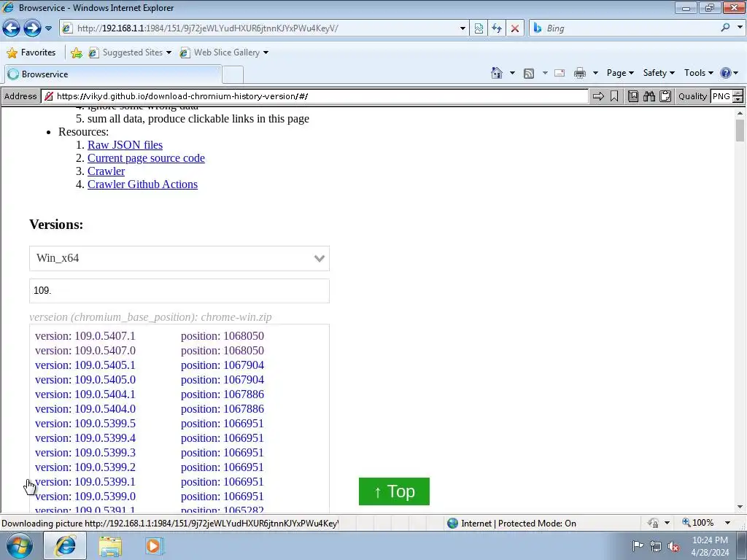747x560 pixels.
Task: Click the IE Forward navigation button
Action: click(x=32, y=28)
